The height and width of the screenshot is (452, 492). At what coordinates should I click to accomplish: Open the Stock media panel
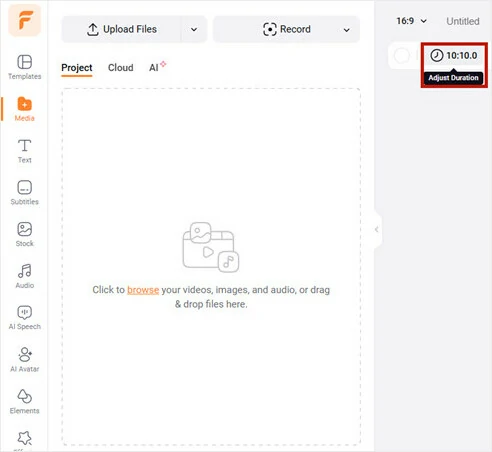pos(24,234)
